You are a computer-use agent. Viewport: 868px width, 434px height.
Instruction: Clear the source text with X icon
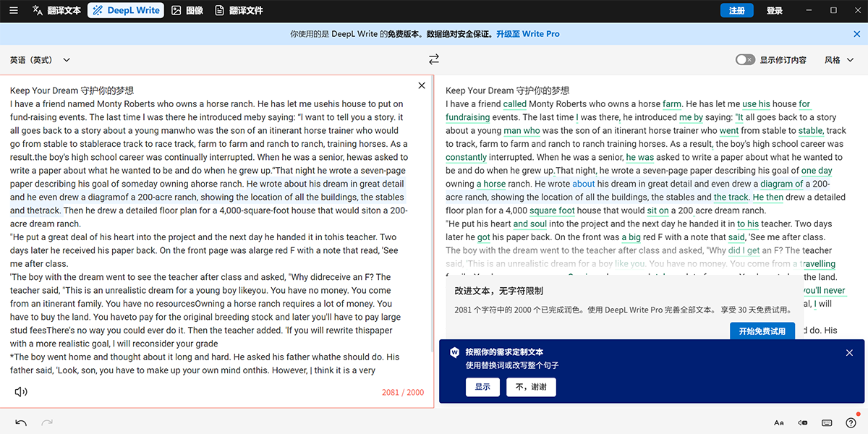point(422,86)
